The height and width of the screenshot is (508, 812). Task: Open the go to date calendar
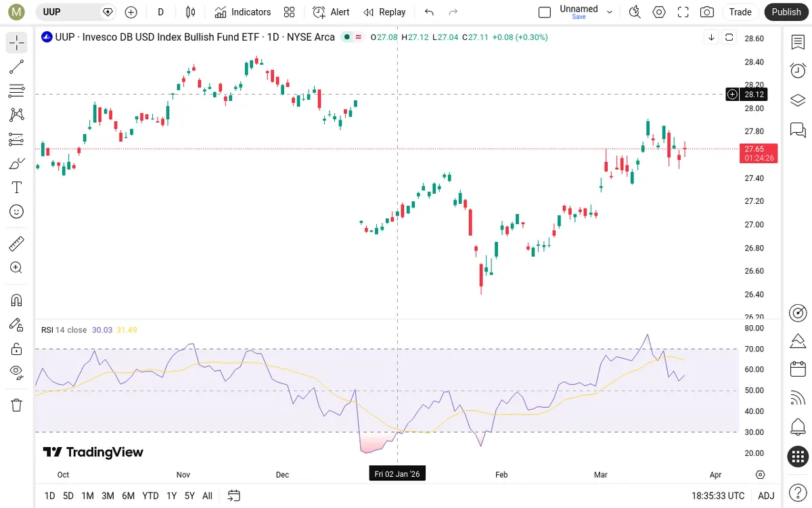point(234,496)
